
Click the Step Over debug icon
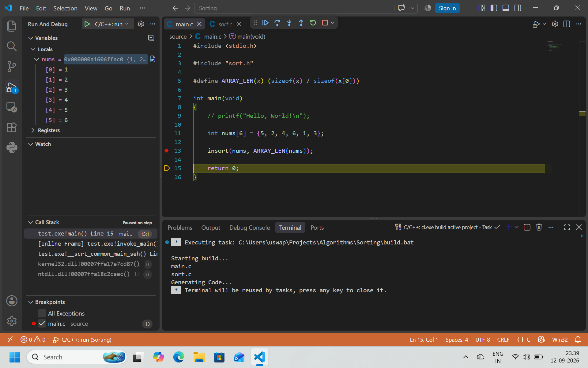click(x=277, y=23)
